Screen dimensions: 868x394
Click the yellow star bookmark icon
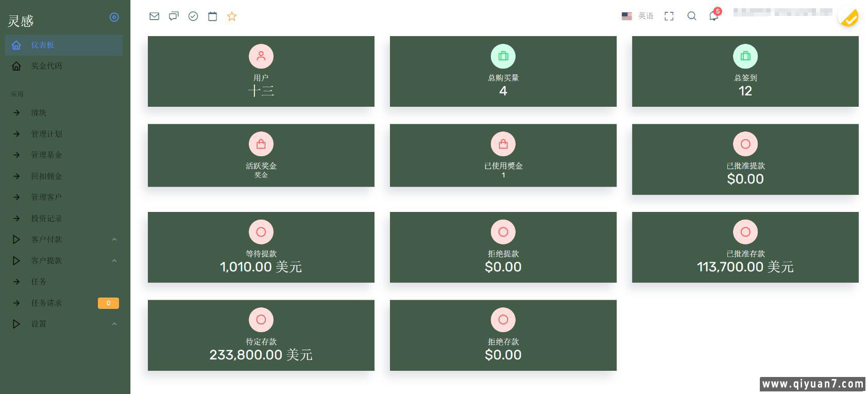coord(232,16)
